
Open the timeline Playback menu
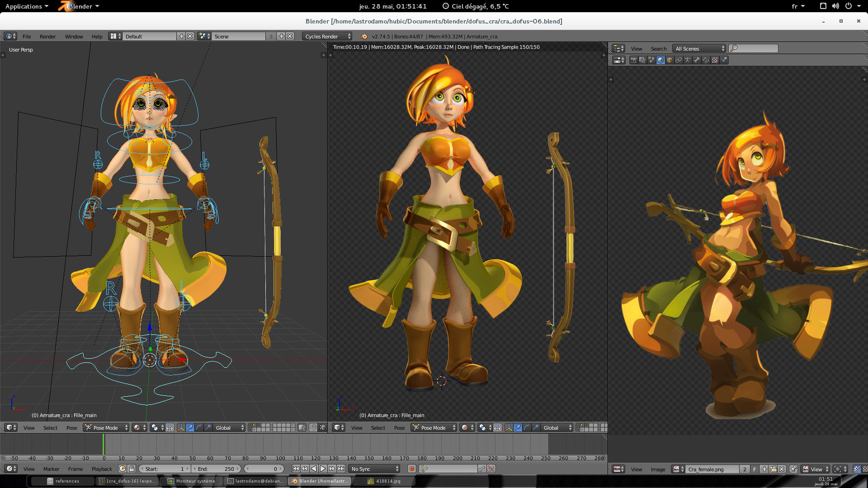click(x=102, y=469)
